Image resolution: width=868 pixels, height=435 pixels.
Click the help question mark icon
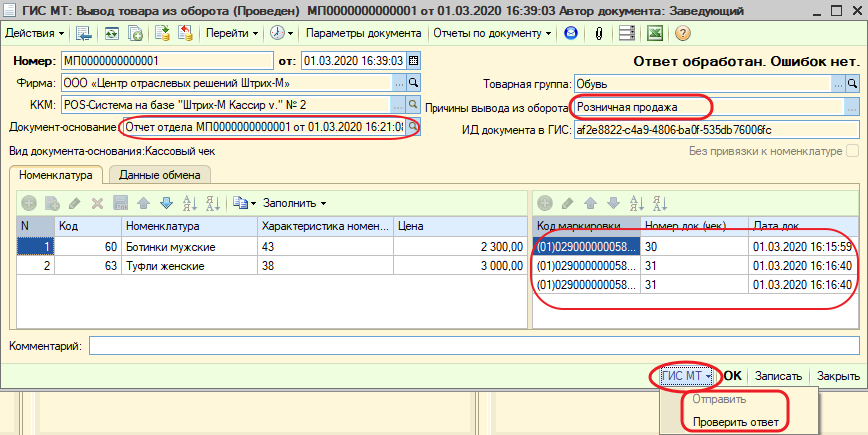tap(684, 33)
